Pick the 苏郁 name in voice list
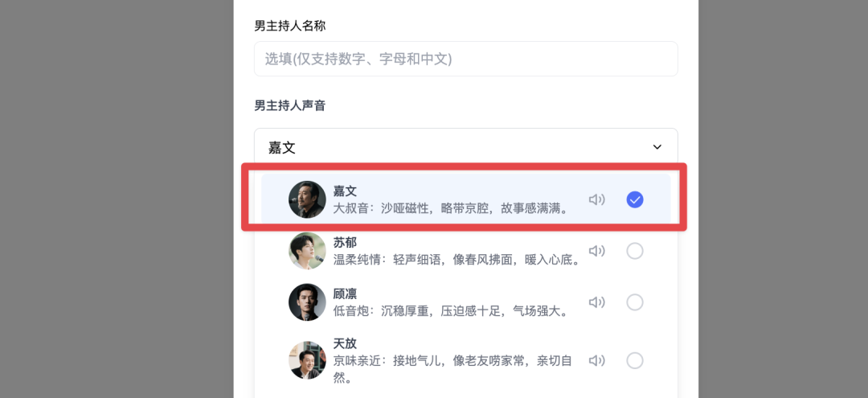868x398 pixels. click(345, 242)
